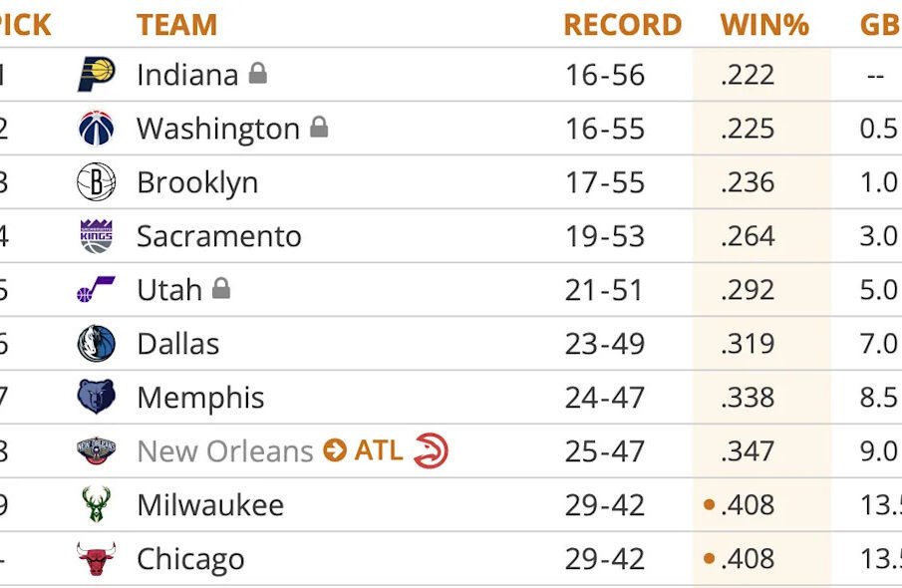The width and height of the screenshot is (902, 588).
Task: Click the lock icon beside Utah
Action: click(x=221, y=288)
